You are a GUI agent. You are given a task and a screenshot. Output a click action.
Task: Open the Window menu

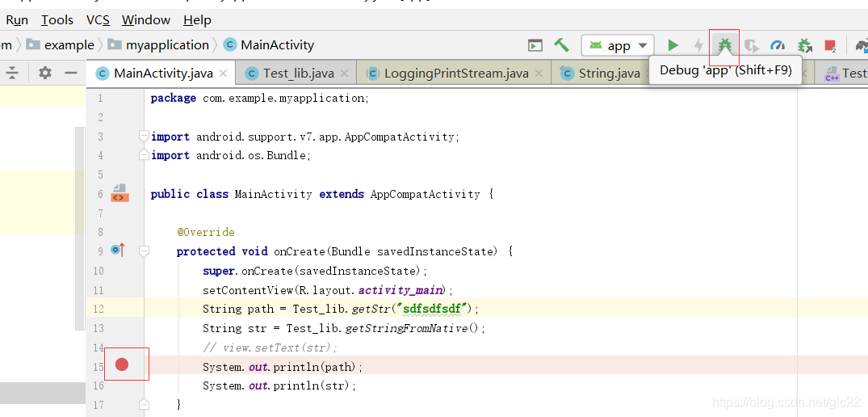146,20
